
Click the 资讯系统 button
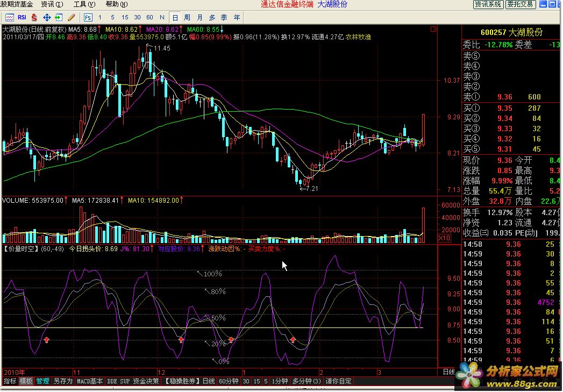point(488,4)
